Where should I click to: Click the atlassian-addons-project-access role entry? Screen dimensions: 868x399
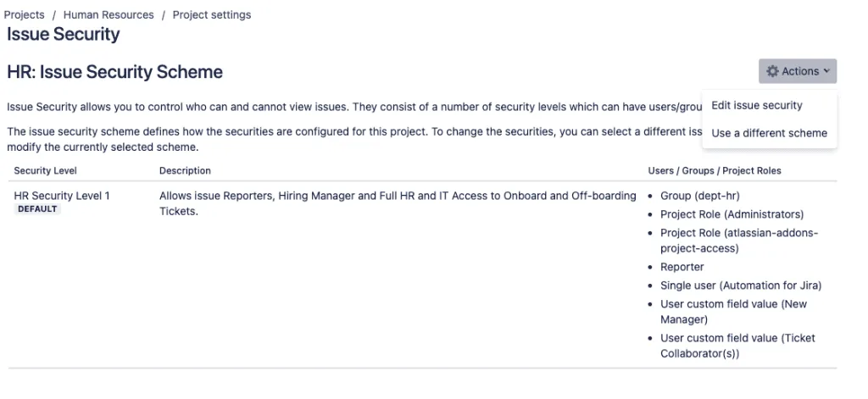[x=739, y=241]
